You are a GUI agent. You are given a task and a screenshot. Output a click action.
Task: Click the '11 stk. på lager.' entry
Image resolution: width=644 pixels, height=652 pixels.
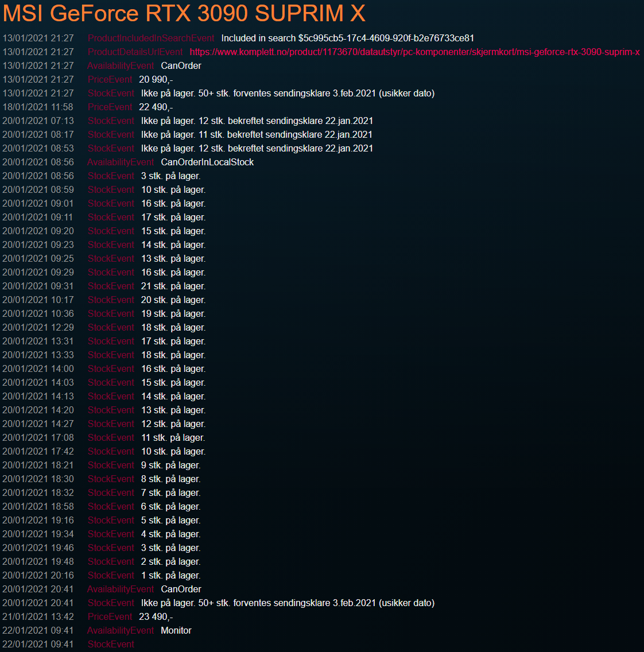(x=173, y=437)
